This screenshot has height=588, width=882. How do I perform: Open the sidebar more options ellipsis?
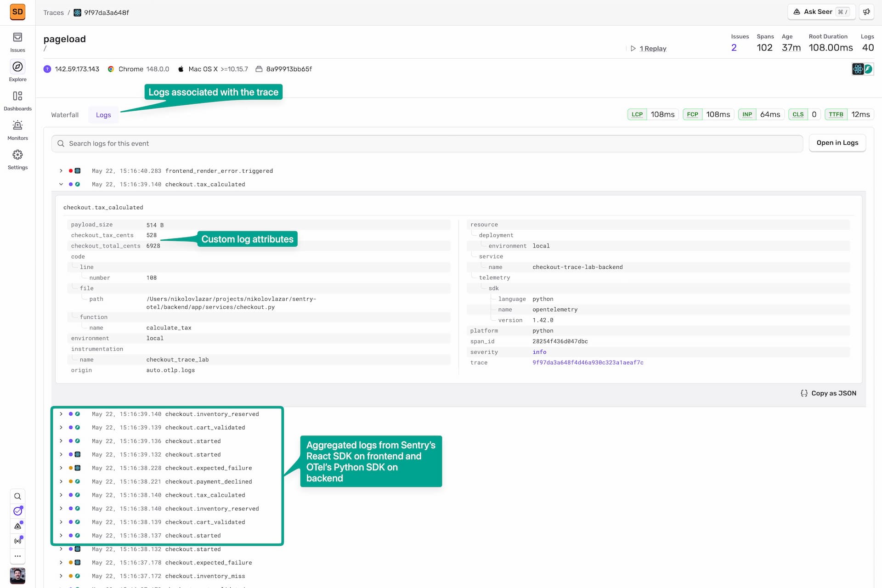point(17,556)
